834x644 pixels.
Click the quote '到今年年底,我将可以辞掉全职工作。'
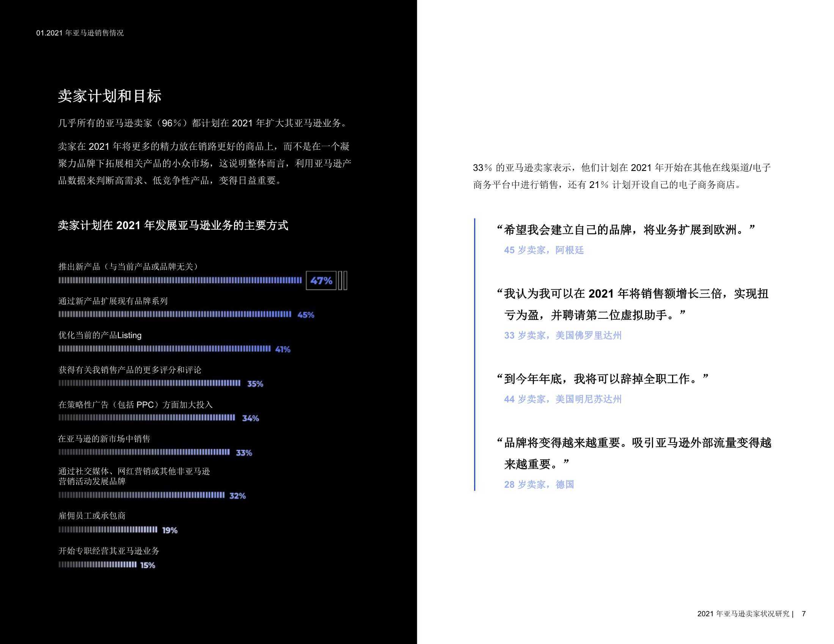coord(603,379)
